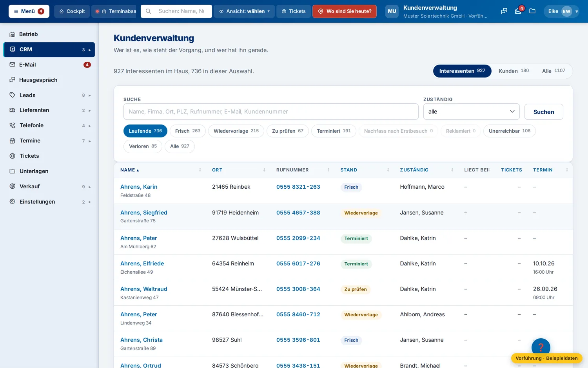Expand the Leads submenu arrow
588x368 pixels.
(90, 95)
